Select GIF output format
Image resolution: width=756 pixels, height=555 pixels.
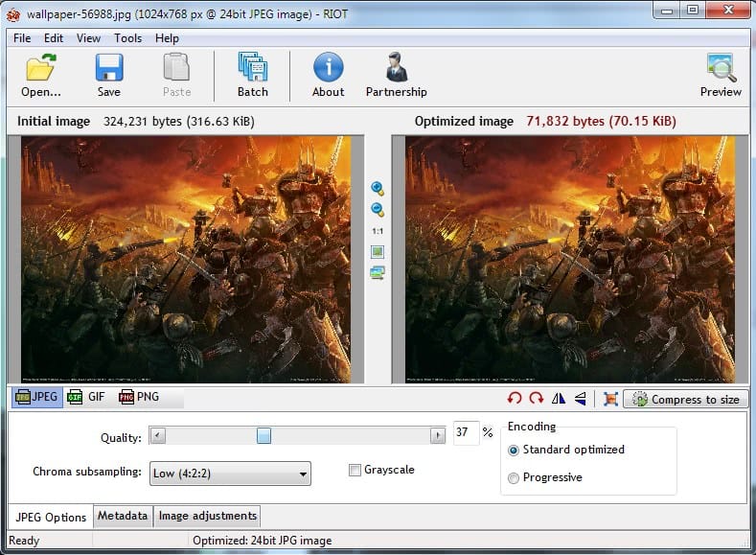[x=86, y=397]
